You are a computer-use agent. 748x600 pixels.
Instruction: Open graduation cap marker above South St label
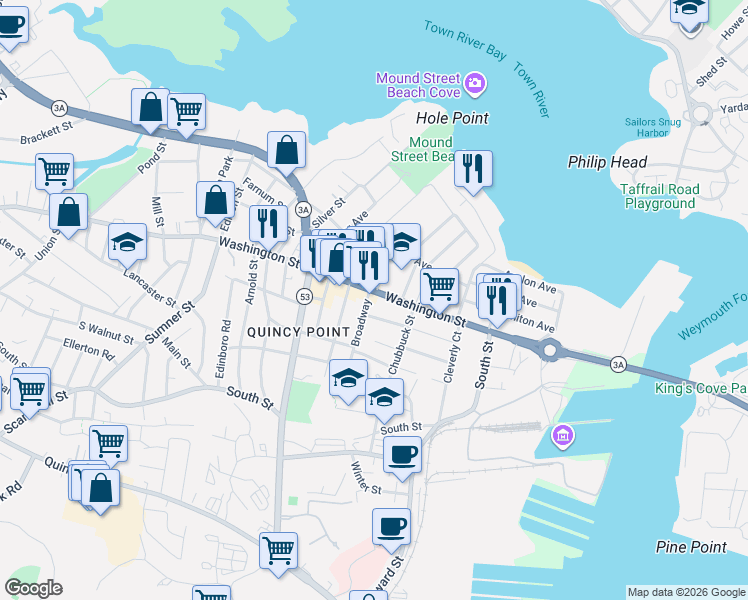(x=384, y=399)
